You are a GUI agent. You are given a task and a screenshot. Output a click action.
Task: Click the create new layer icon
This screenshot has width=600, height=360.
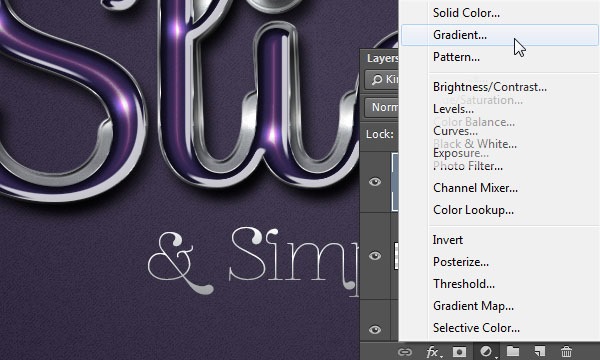(x=540, y=351)
